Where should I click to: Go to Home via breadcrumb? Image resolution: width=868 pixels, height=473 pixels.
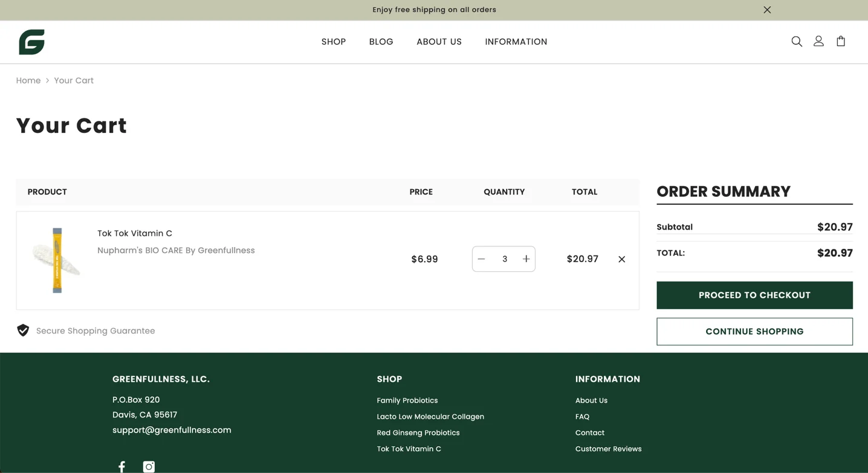(x=28, y=80)
